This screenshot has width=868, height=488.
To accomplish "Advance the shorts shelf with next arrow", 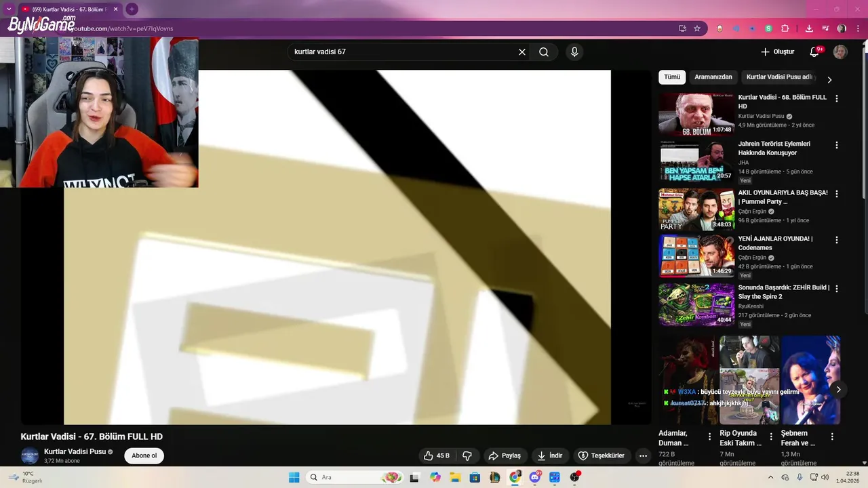I will click(x=839, y=390).
